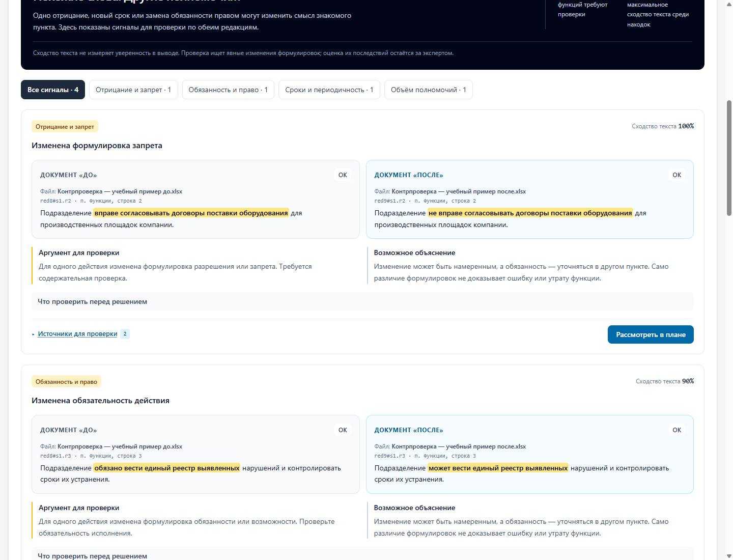Click "Возможное объяснение" in the обязательность действия card

pyautogui.click(x=414, y=508)
